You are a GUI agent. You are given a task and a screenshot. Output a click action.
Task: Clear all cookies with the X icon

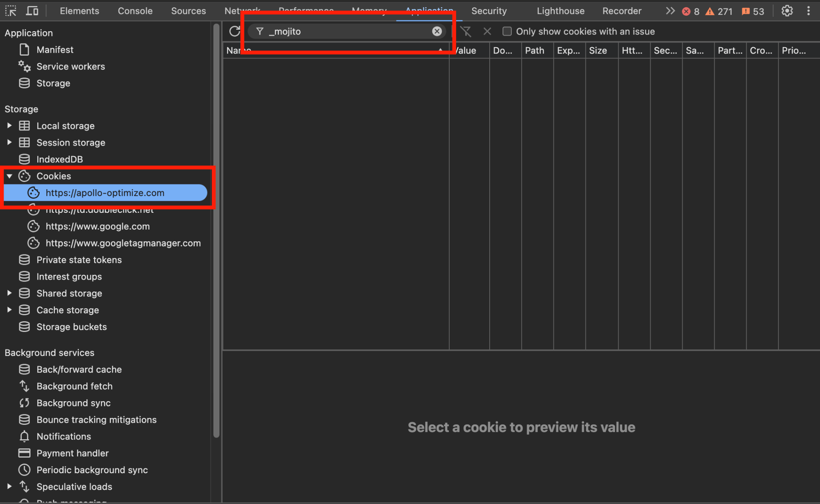tap(487, 31)
